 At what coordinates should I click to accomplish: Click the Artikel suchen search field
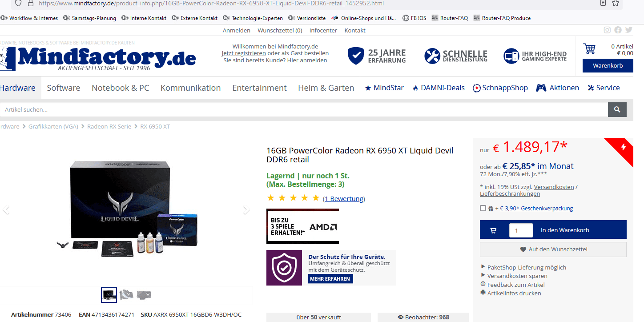[x=304, y=109]
